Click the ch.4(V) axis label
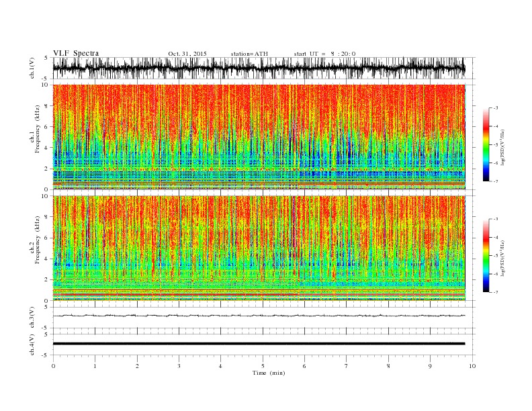The width and height of the screenshot is (532, 411). (32, 345)
